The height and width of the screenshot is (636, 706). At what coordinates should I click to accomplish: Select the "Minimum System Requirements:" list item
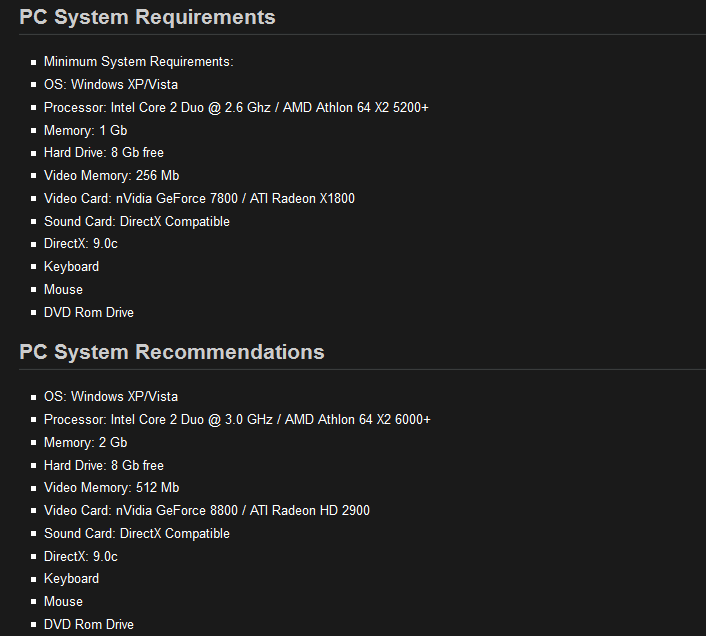pyautogui.click(x=138, y=62)
